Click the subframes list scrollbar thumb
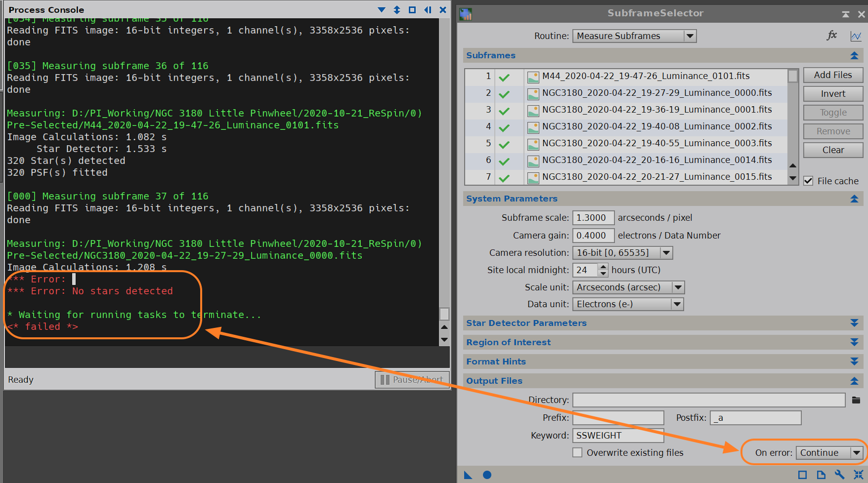868x483 pixels. click(793, 76)
